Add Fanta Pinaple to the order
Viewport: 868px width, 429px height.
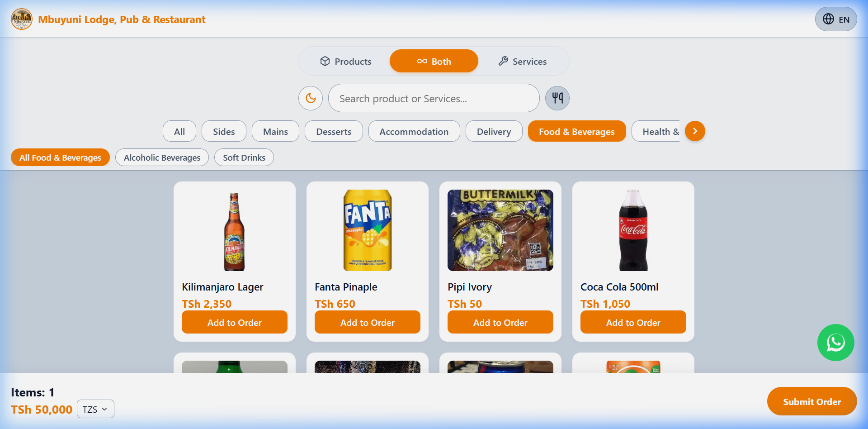pos(368,322)
